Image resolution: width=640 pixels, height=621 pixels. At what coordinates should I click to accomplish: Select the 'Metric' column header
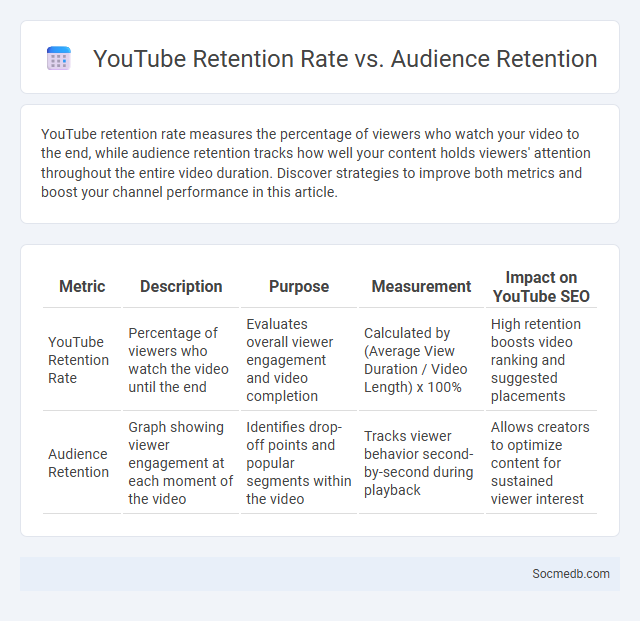coord(82,287)
